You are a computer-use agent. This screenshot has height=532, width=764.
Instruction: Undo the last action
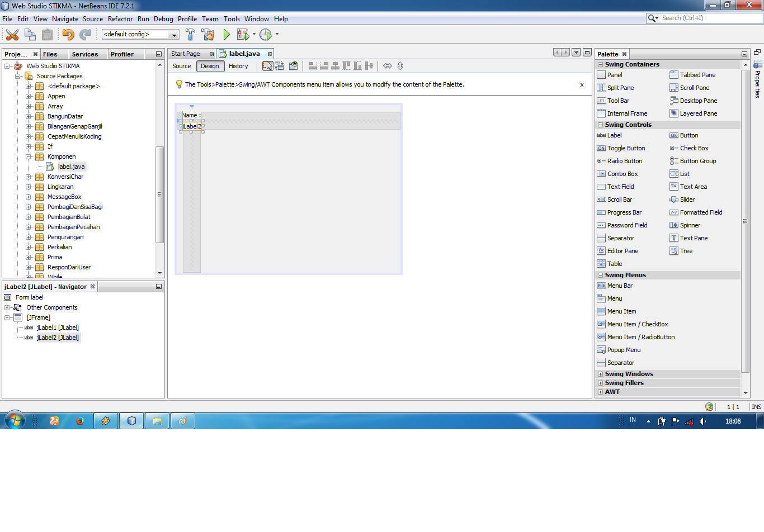pos(67,34)
